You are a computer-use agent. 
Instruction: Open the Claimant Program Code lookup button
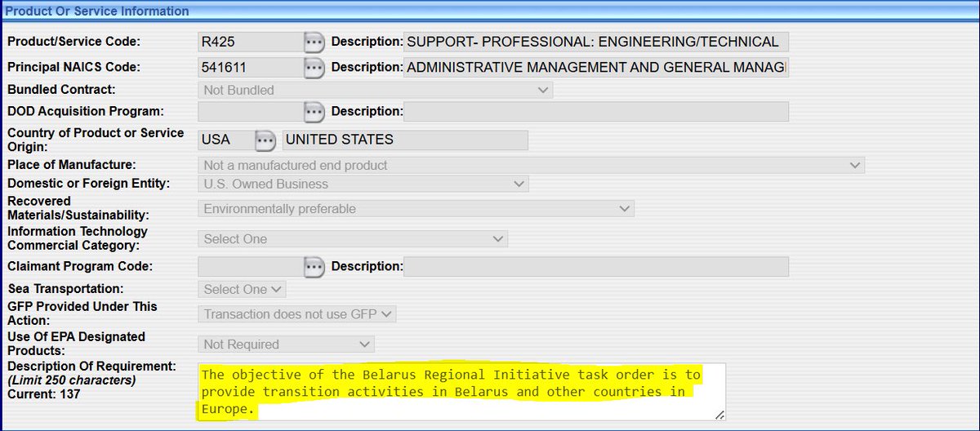click(314, 266)
